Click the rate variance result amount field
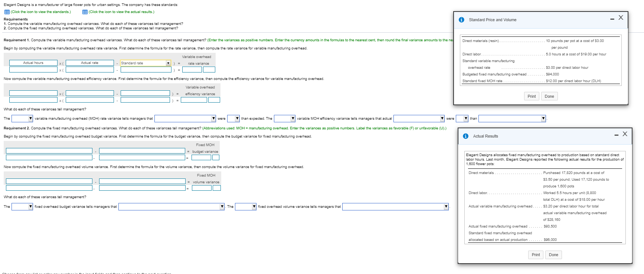Viewport: 644px width, 274px height. (192, 70)
